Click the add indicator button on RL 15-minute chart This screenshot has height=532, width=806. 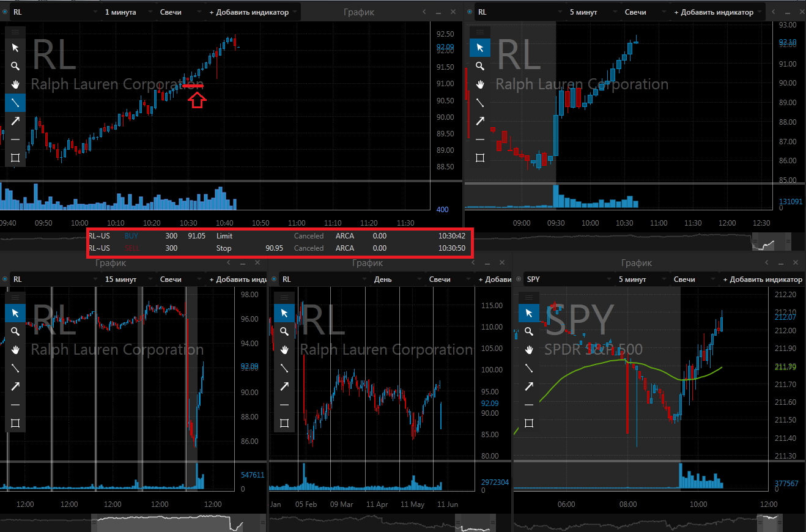point(236,279)
